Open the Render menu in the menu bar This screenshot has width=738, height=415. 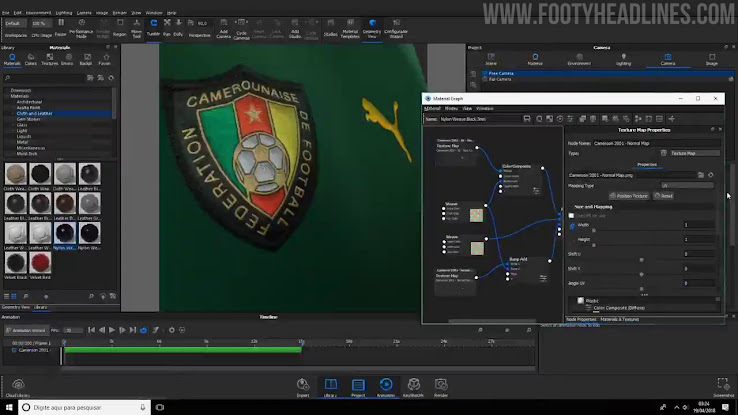click(120, 13)
